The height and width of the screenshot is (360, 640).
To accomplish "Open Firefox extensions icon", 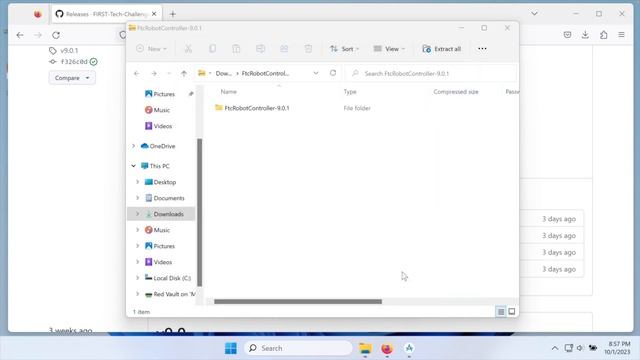I will [x=604, y=35].
